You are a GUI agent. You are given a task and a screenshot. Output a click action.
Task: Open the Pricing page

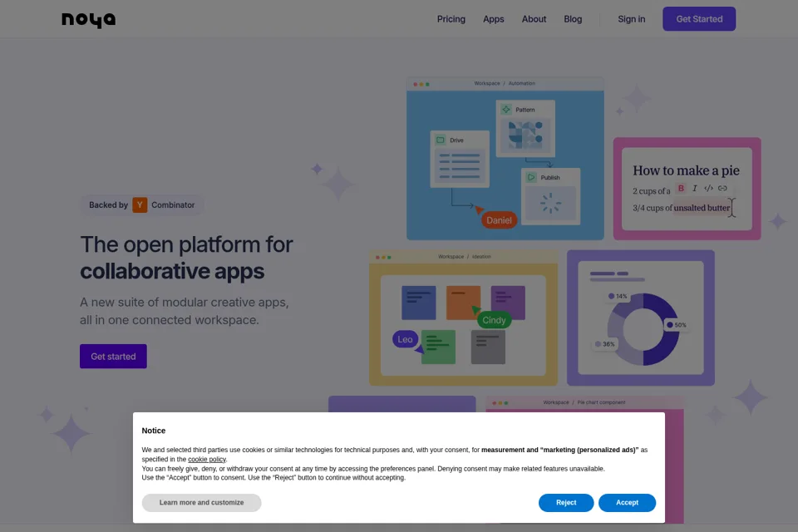pyautogui.click(x=451, y=19)
